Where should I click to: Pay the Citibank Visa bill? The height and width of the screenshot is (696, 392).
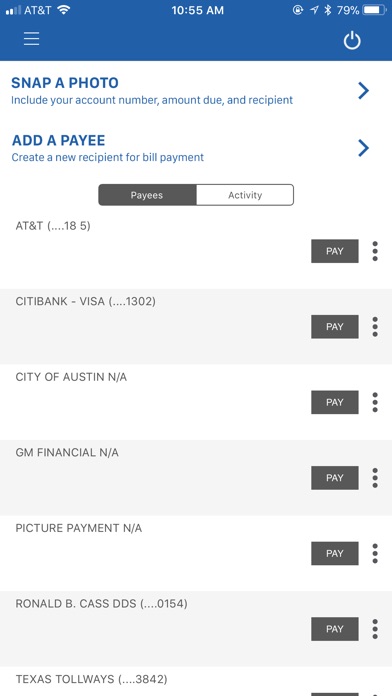pyautogui.click(x=335, y=327)
